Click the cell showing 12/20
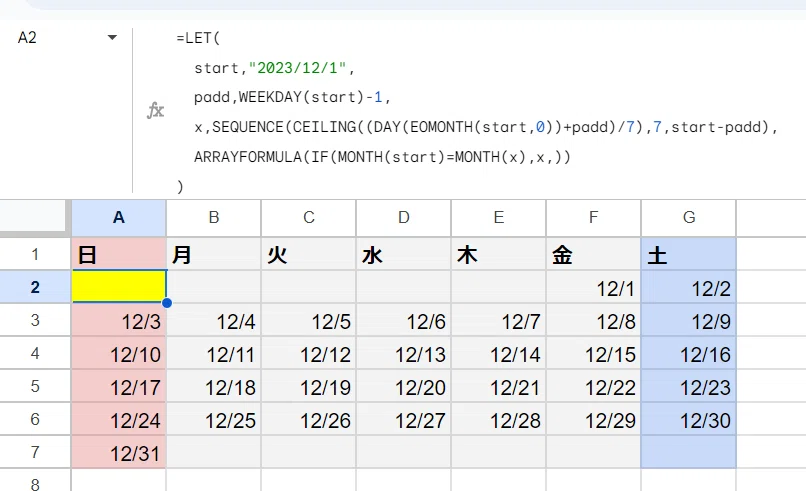 (404, 386)
